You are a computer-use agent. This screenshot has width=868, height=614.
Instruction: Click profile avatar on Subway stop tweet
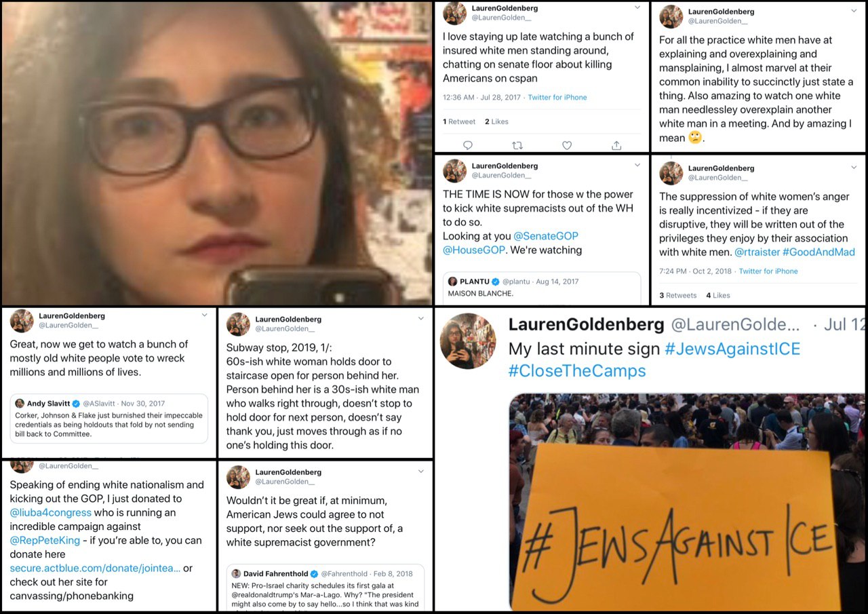tap(238, 324)
